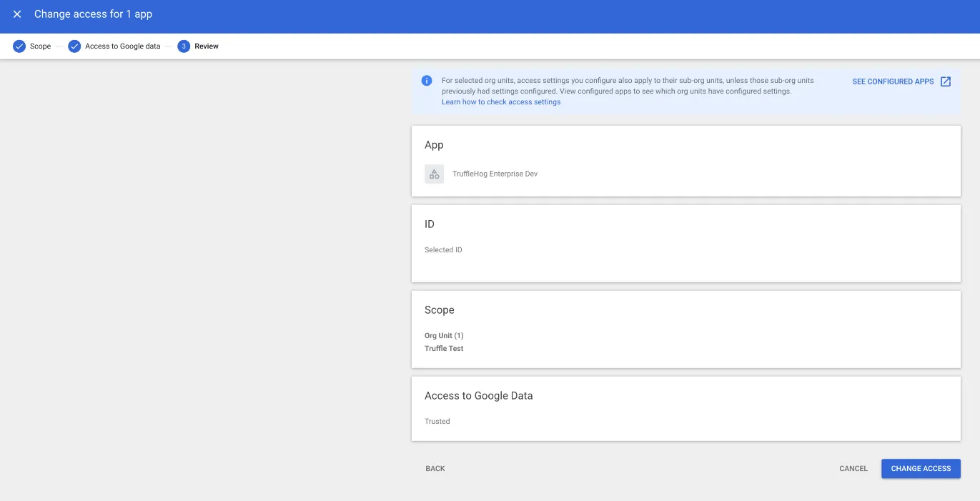This screenshot has height=501, width=980.
Task: Confirm with the Change Access button
Action: 921,469
